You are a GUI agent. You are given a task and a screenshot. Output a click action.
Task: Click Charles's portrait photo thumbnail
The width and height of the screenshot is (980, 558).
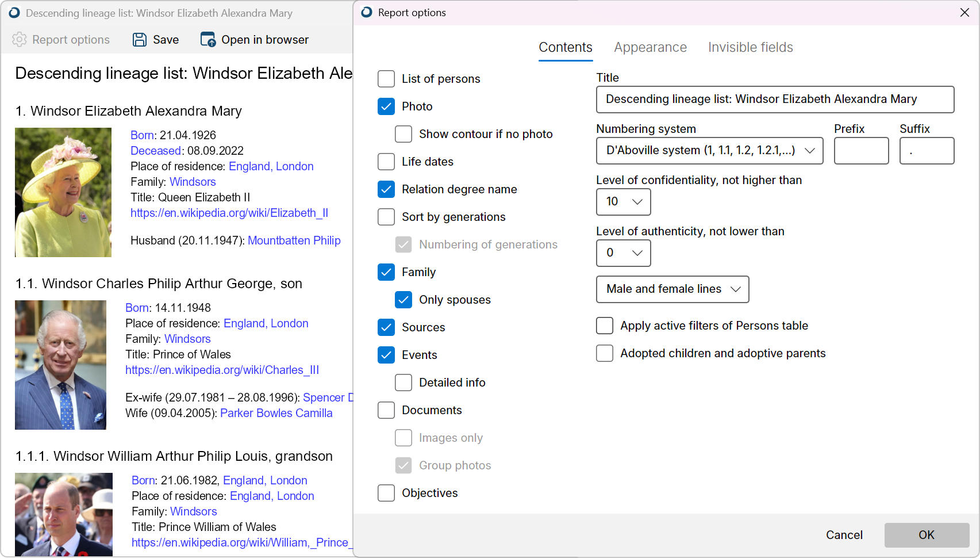pyautogui.click(x=60, y=365)
